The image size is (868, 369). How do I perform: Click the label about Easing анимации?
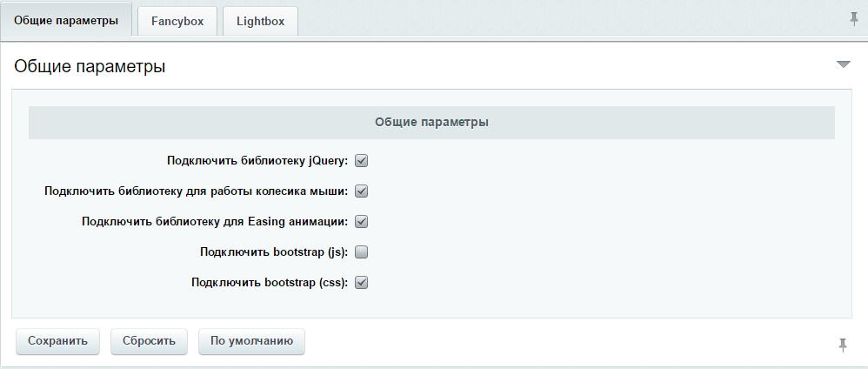click(x=215, y=222)
